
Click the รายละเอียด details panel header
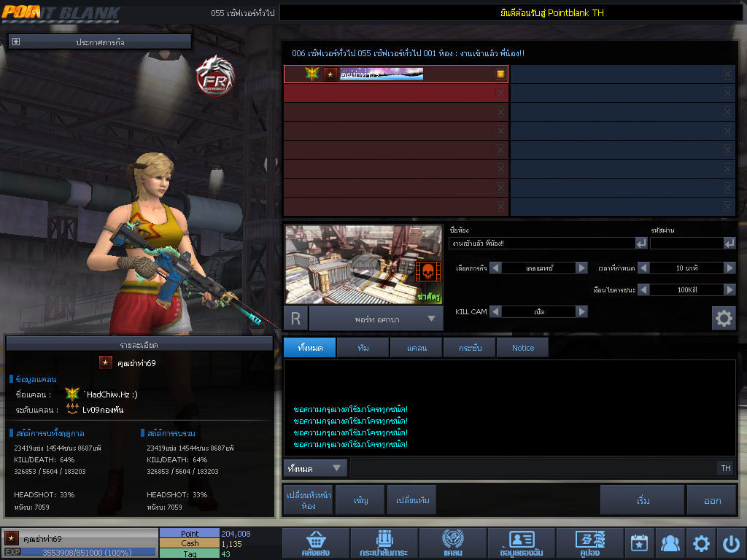(139, 344)
